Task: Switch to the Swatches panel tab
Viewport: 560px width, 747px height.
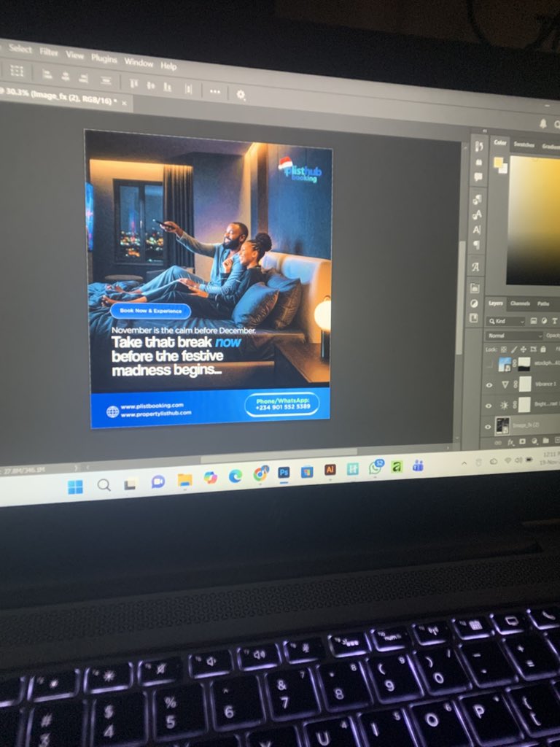Action: [x=524, y=144]
